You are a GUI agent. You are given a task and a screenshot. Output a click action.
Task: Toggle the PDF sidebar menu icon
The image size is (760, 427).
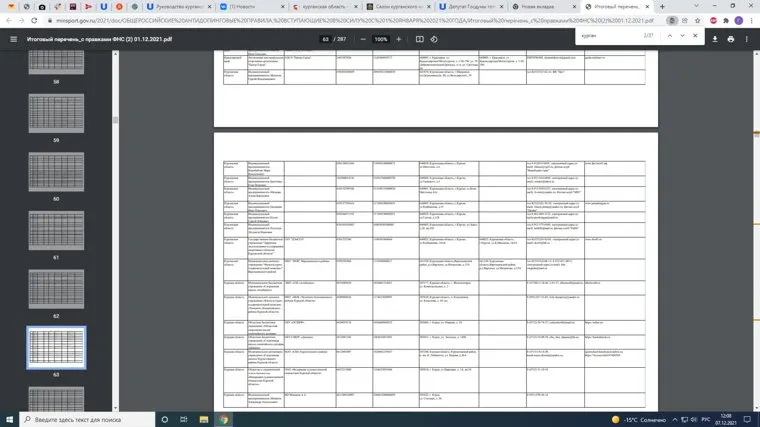tap(13, 39)
